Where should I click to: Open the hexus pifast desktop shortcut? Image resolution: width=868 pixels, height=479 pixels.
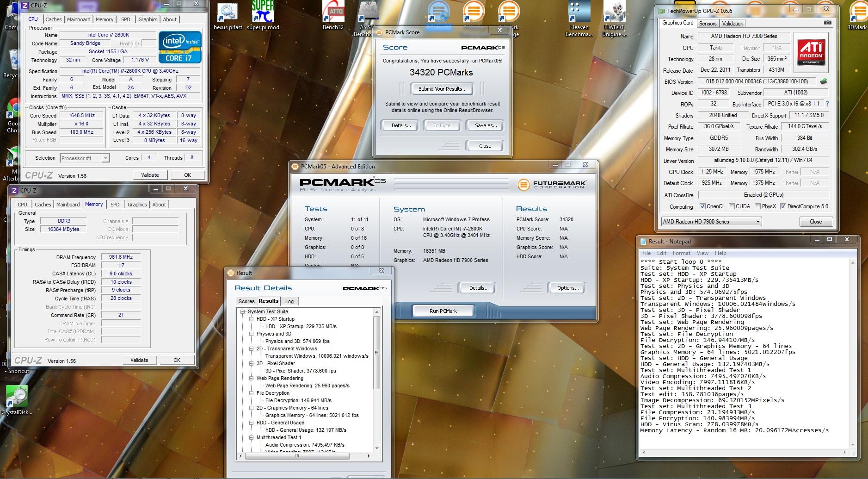pyautogui.click(x=227, y=15)
